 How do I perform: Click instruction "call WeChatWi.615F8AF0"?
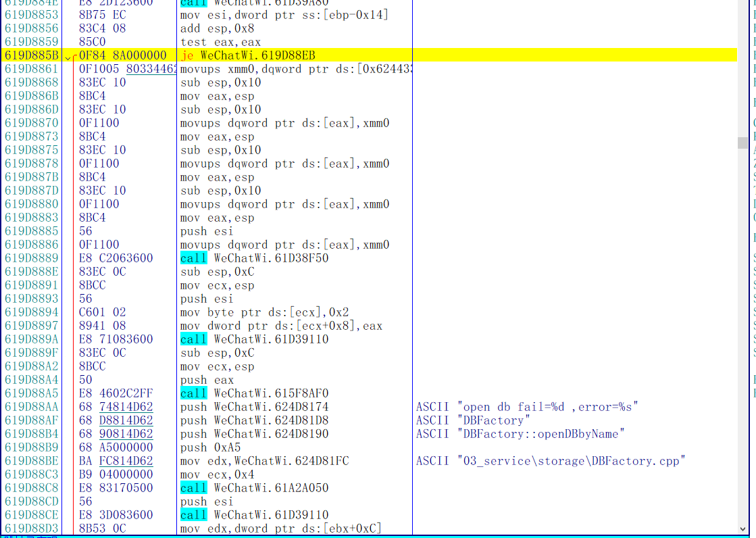pyautogui.click(x=255, y=393)
